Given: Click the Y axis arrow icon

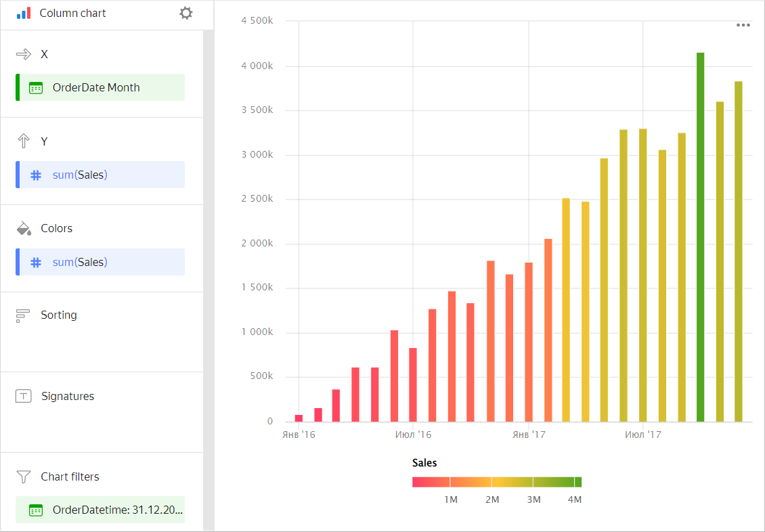Looking at the screenshot, I should tap(24, 141).
